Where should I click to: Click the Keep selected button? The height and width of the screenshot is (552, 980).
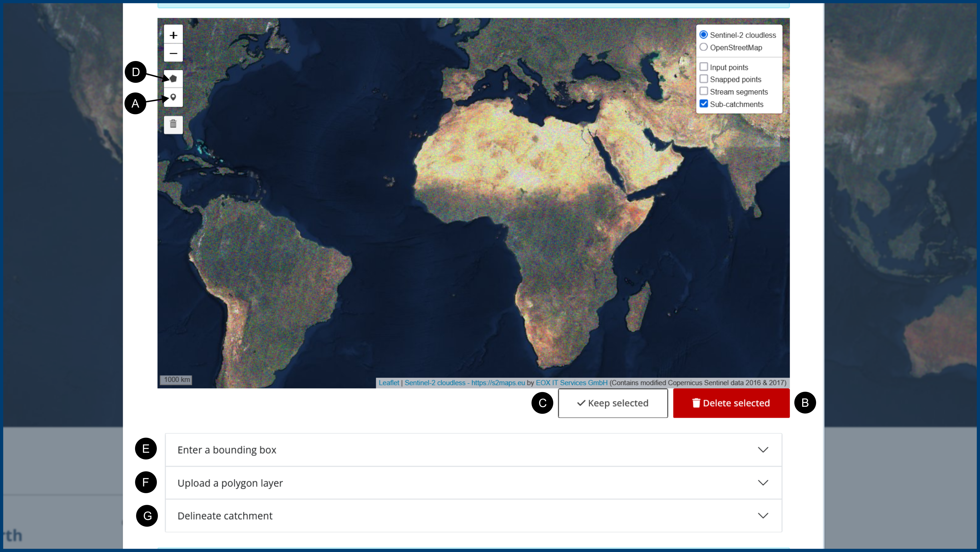click(612, 403)
